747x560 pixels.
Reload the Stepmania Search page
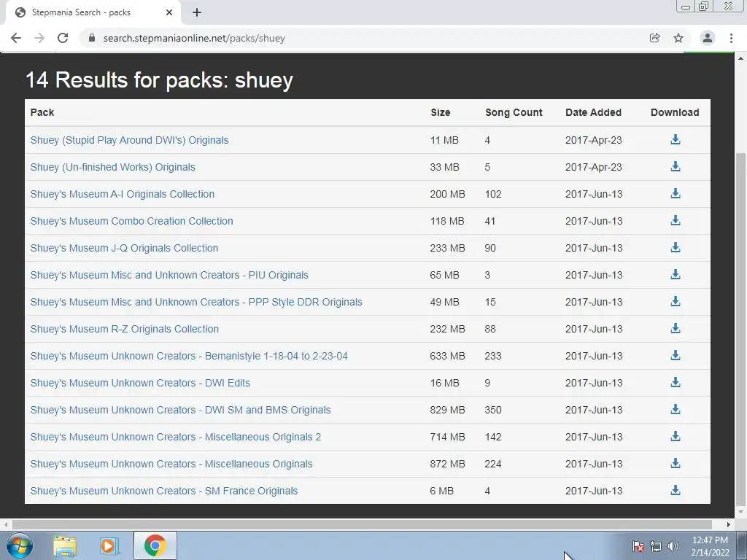click(63, 38)
